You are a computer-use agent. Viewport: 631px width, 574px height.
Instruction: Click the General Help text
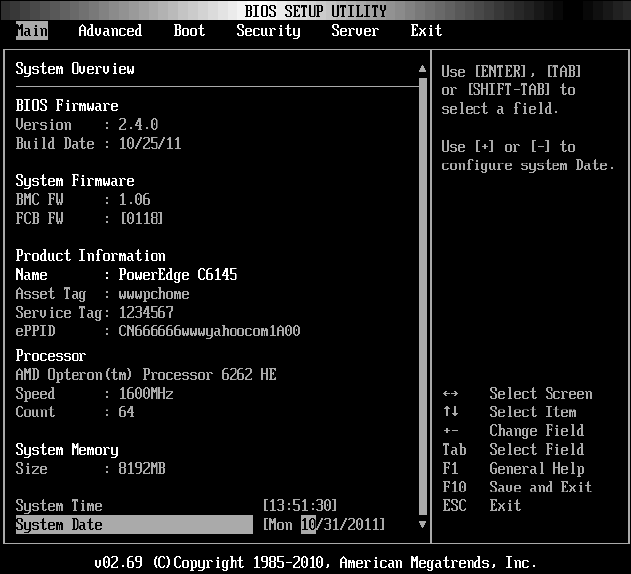(x=537, y=469)
